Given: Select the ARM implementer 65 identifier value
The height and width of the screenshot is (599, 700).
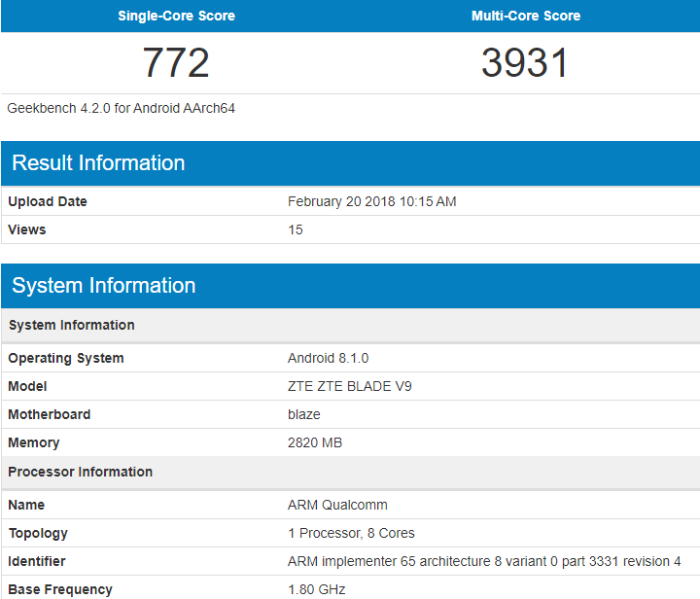Looking at the screenshot, I should [x=484, y=561].
